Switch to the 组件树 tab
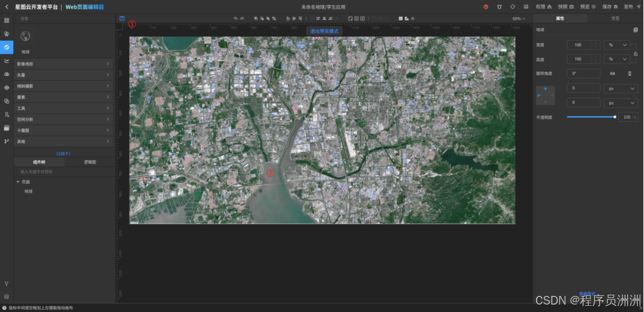The image size is (644, 312). coord(39,162)
